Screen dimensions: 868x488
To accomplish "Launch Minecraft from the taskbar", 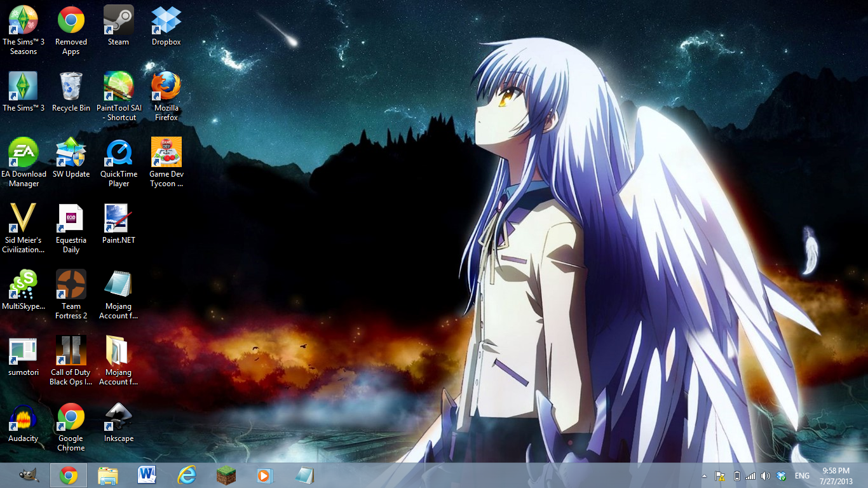I will point(226,475).
